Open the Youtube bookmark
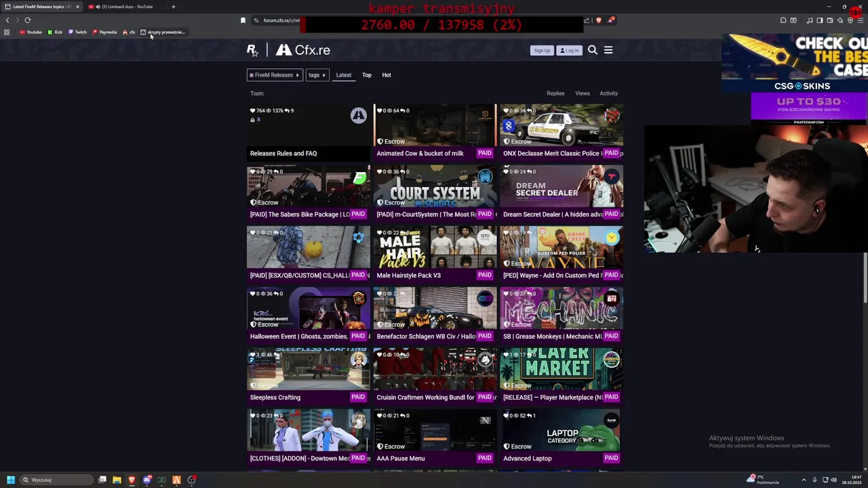This screenshot has height=488, width=868. [31, 32]
